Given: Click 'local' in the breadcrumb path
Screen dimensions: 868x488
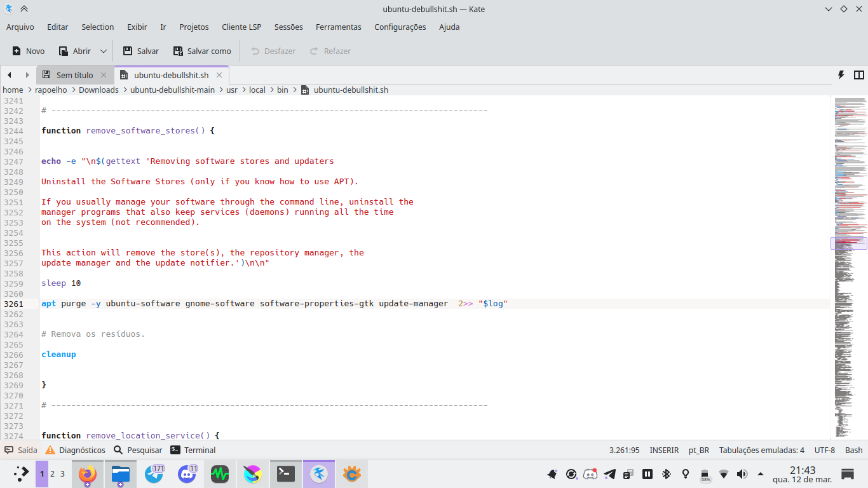Looking at the screenshot, I should tap(257, 90).
